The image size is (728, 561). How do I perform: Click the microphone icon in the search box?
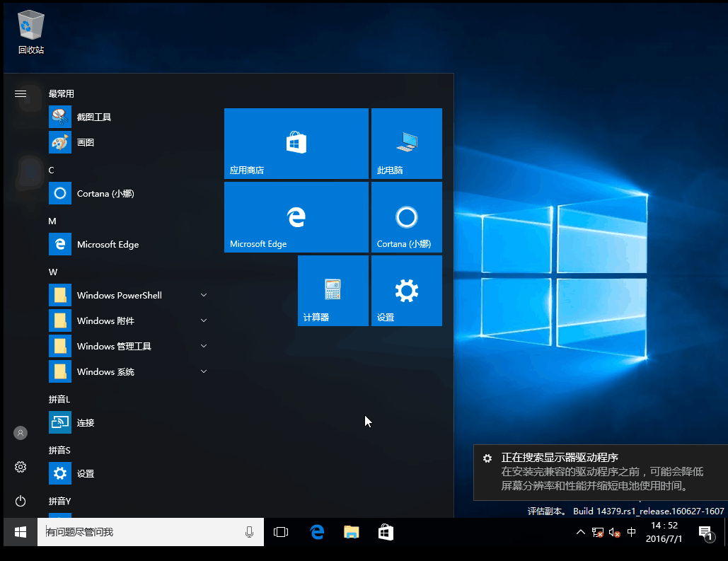pos(249,532)
